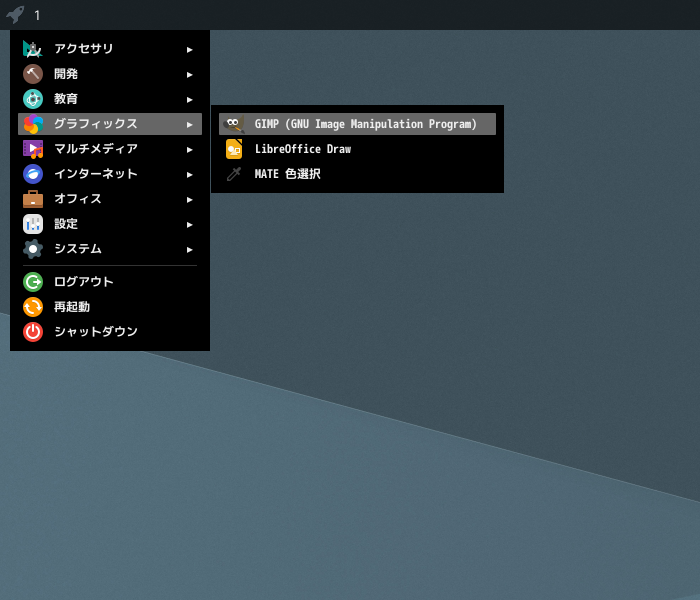The width and height of the screenshot is (700, 600).
Task: Expand the アクセサリ submenu arrow
Action: click(x=190, y=50)
